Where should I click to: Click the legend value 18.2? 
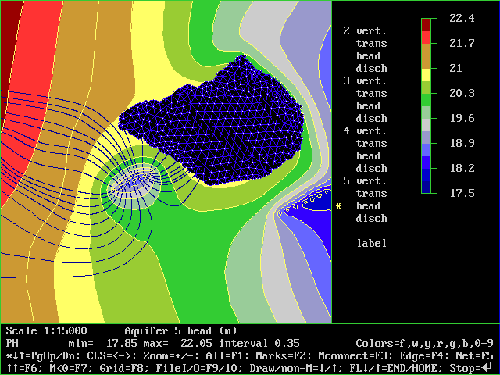pyautogui.click(x=462, y=168)
